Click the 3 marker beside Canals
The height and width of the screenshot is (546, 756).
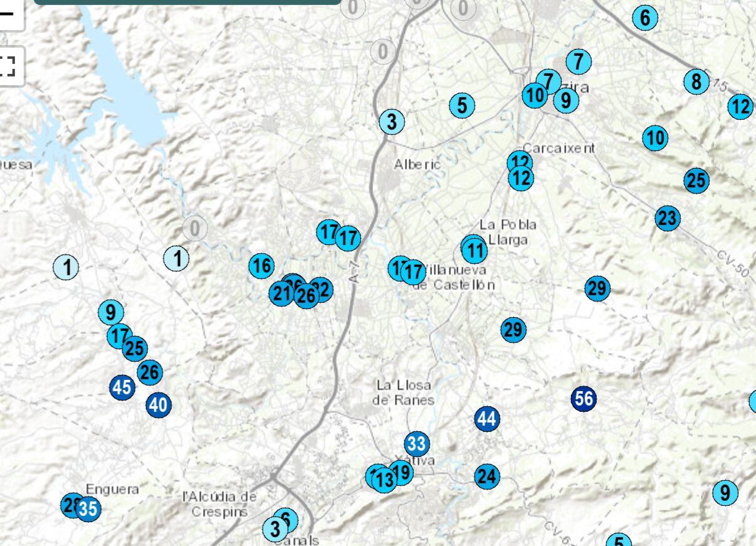(274, 529)
